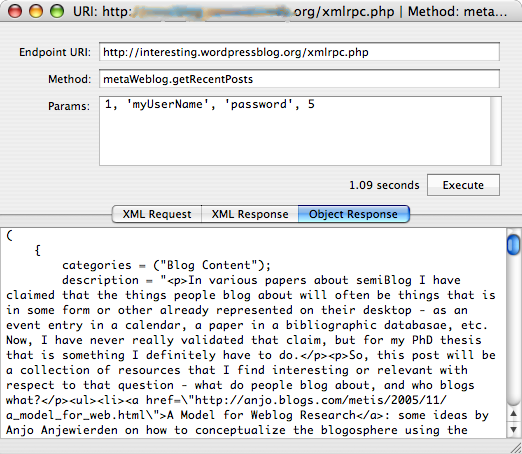Viewport: 522px width, 454px height.
Task: Click the response scrollbar empty track
Action: [x=513, y=330]
